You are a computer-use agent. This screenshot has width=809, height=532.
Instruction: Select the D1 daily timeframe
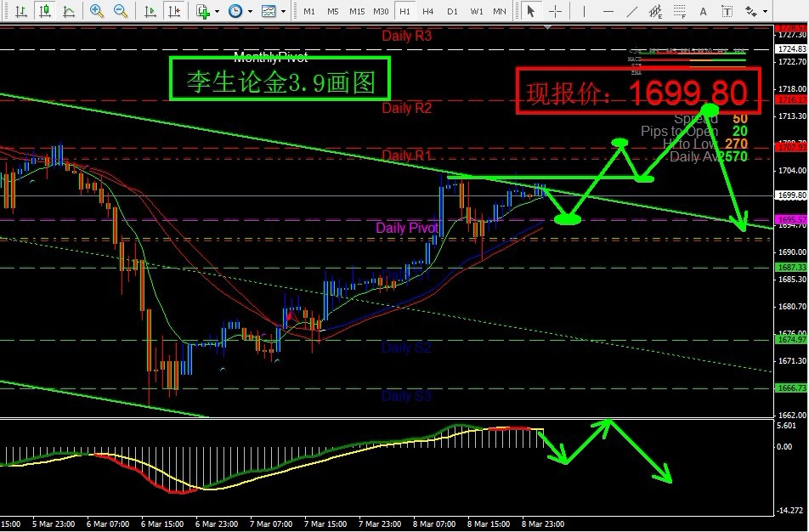point(452,11)
